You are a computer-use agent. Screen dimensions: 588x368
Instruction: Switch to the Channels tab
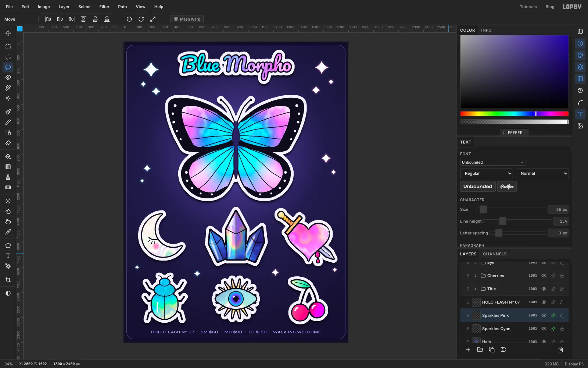tap(495, 254)
